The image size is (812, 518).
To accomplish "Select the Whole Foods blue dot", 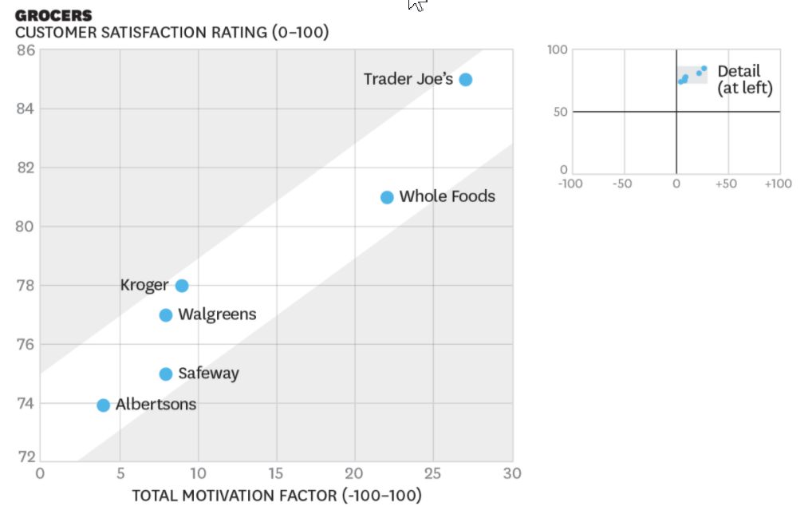I will click(x=387, y=197).
